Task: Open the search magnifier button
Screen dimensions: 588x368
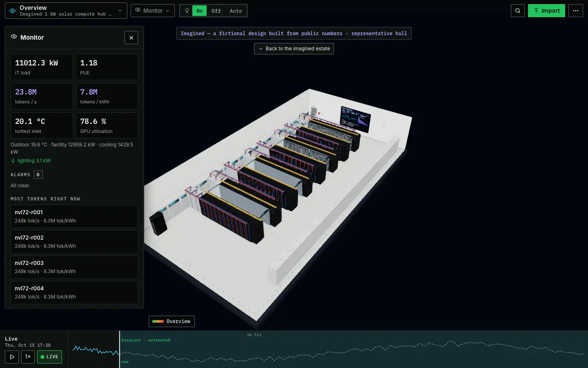Action: (517, 11)
